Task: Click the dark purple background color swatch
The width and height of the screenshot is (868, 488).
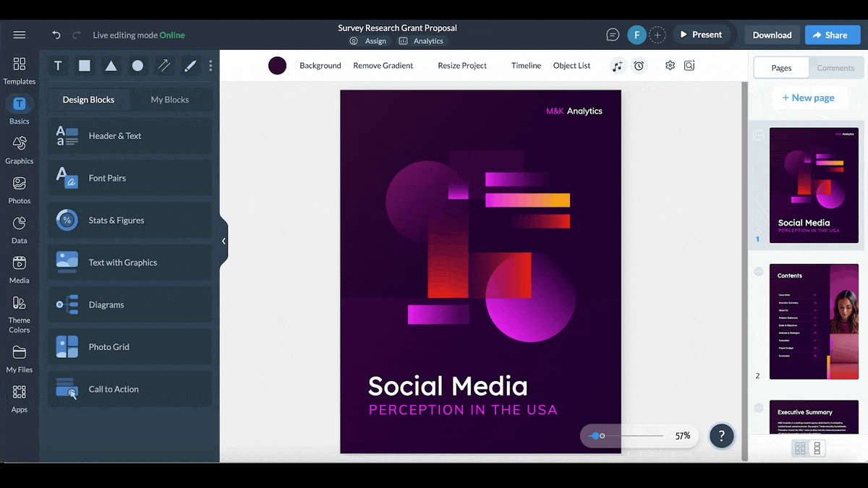Action: pos(277,66)
